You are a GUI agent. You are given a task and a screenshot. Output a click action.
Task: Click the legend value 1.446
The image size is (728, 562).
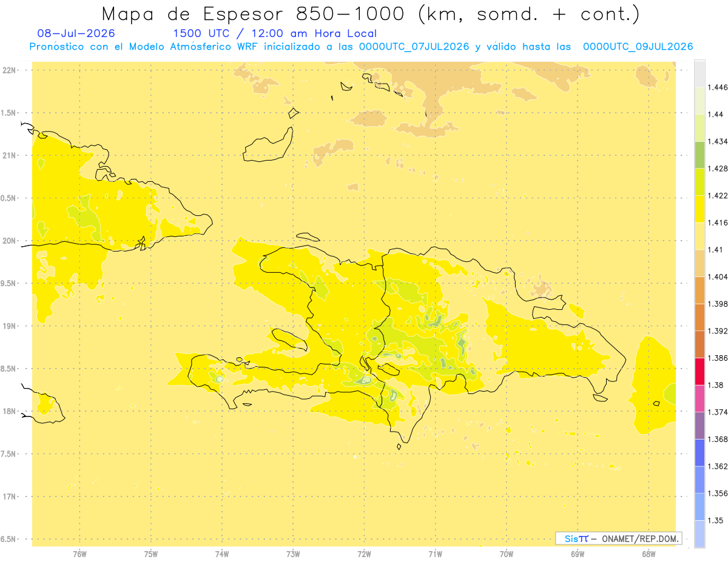pos(717,87)
